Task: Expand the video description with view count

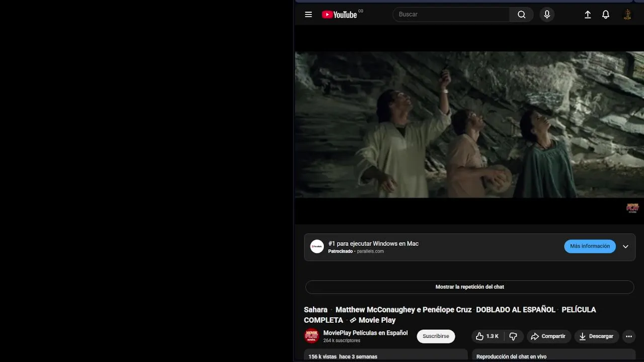Action: pyautogui.click(x=385, y=355)
